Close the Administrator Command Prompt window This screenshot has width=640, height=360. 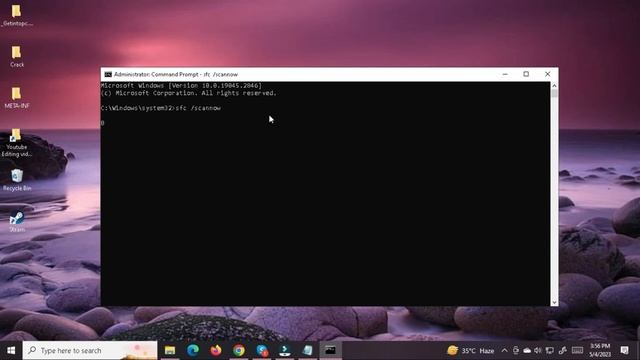point(548,74)
